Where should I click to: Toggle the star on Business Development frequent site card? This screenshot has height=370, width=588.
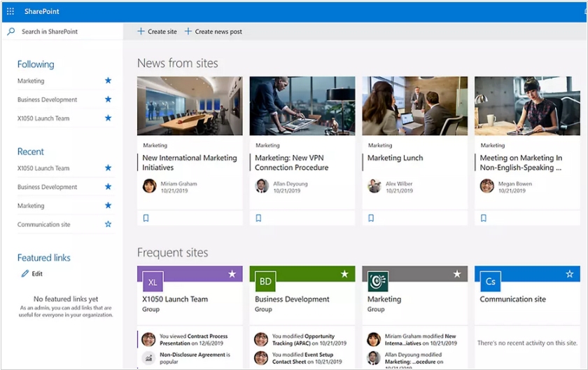[x=344, y=274]
